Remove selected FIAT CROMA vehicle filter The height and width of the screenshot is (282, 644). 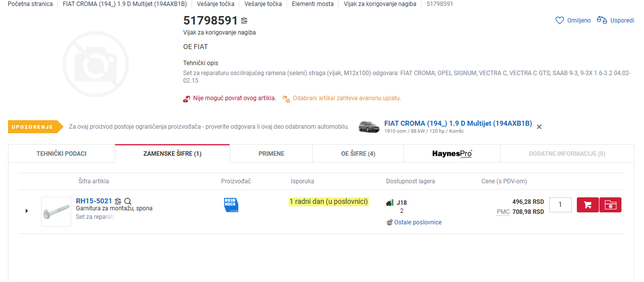539,127
